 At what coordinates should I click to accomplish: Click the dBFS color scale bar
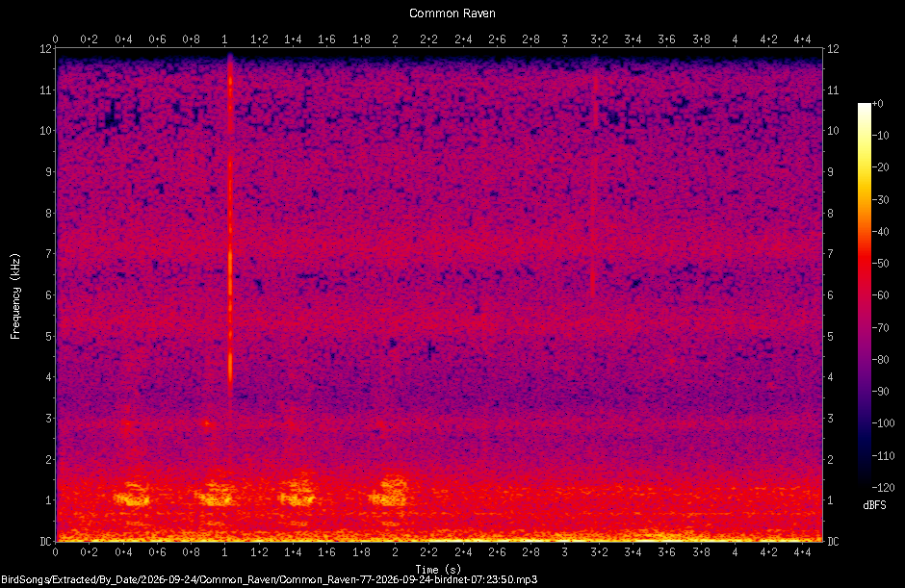(x=864, y=294)
